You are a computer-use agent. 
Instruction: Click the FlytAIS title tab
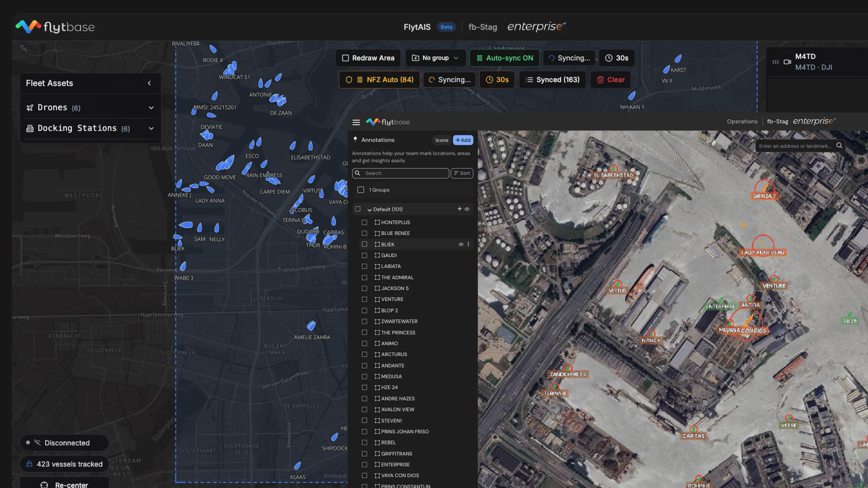click(x=417, y=27)
